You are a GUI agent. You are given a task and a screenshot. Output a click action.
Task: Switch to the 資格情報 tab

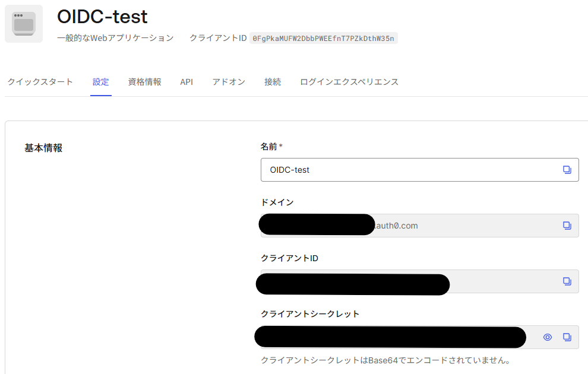pos(144,82)
